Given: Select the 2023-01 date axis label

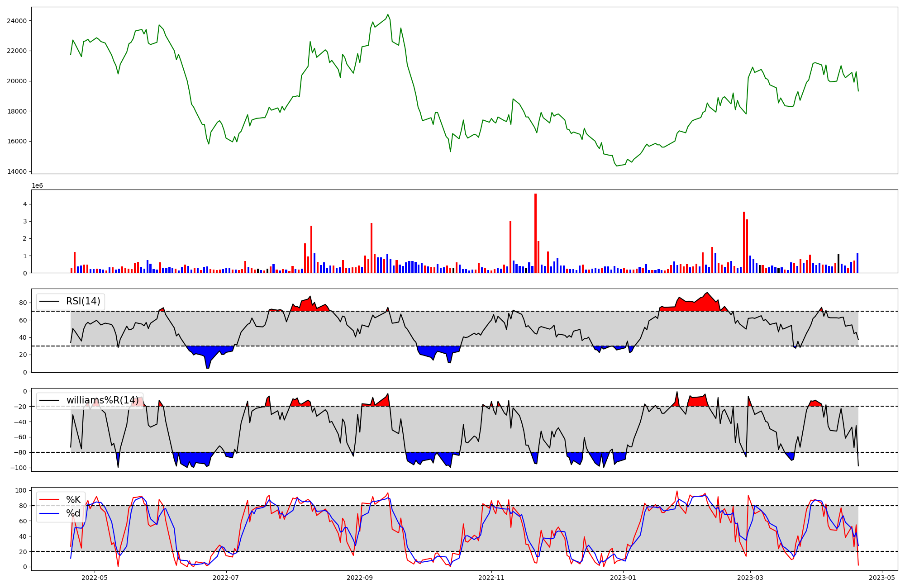Looking at the screenshot, I should pyautogui.click(x=623, y=578).
